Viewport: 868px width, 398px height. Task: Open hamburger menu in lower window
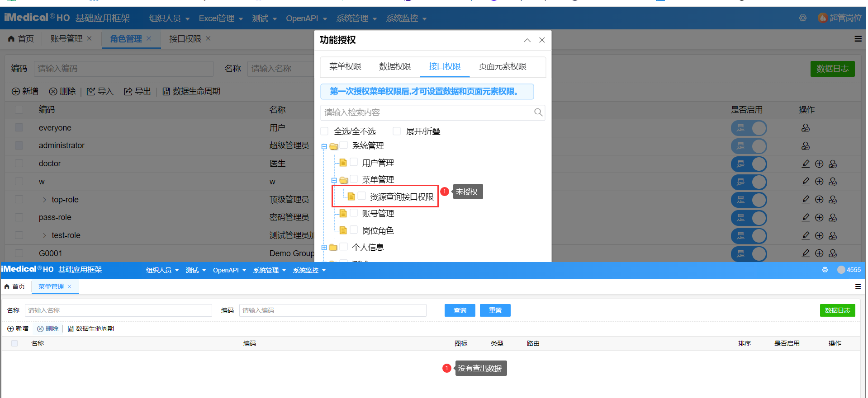click(x=858, y=286)
